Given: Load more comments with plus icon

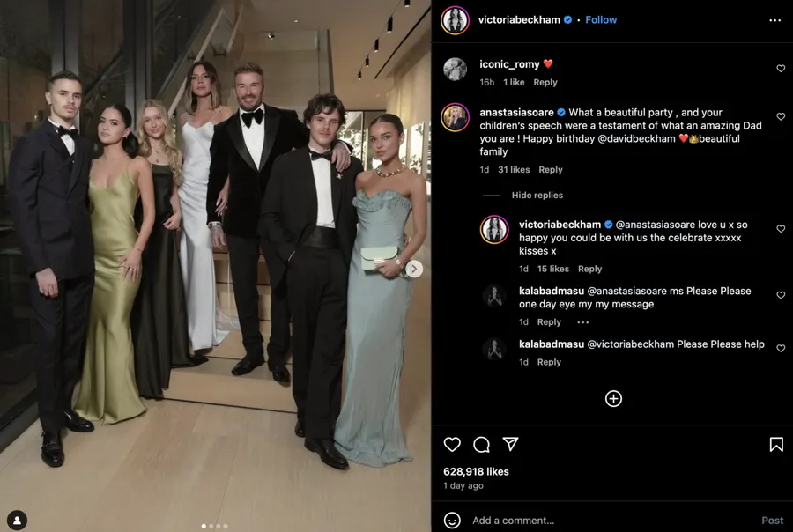Looking at the screenshot, I should pyautogui.click(x=613, y=399).
